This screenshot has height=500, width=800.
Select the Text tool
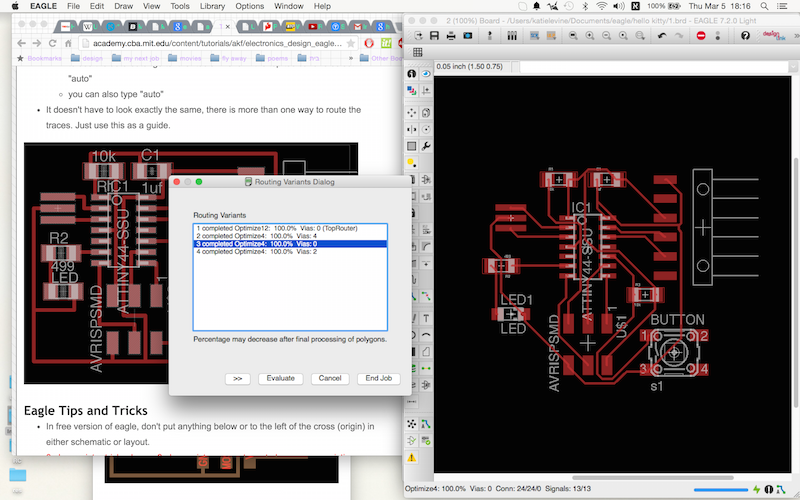[x=426, y=318]
